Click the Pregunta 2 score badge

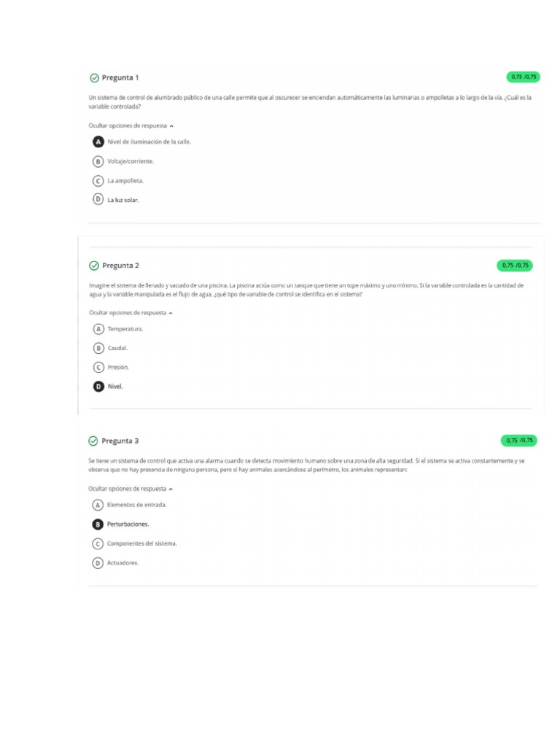(515, 266)
